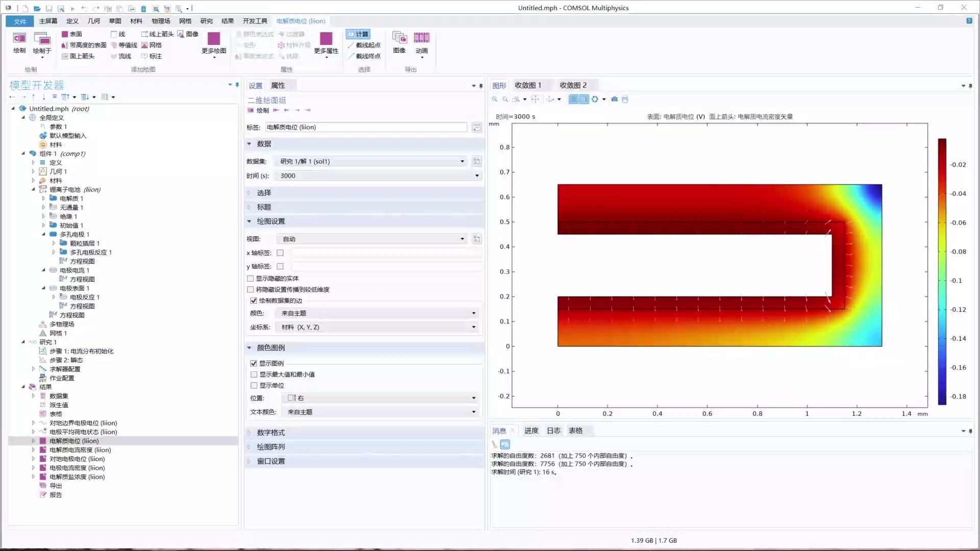Expand the 电解质 1 tree node
Image resolution: width=980 pixels, height=551 pixels.
(x=43, y=198)
